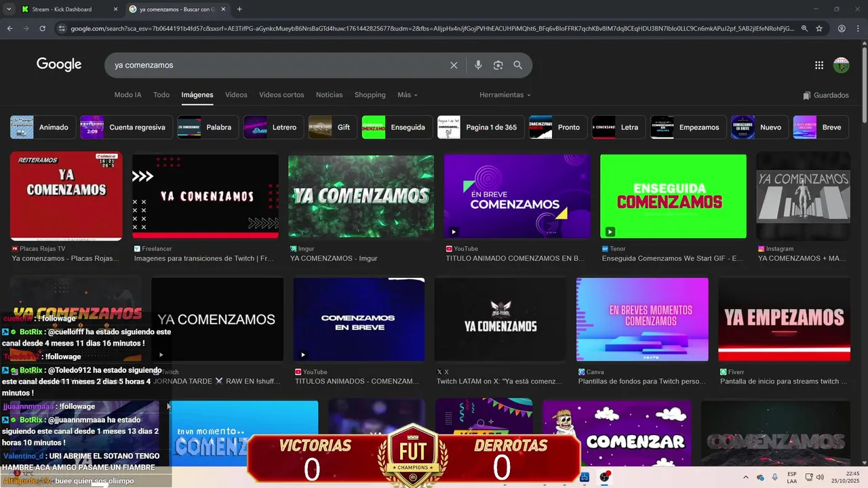This screenshot has height=488, width=868.
Task: Click the browser address bar URL
Action: coord(432,28)
